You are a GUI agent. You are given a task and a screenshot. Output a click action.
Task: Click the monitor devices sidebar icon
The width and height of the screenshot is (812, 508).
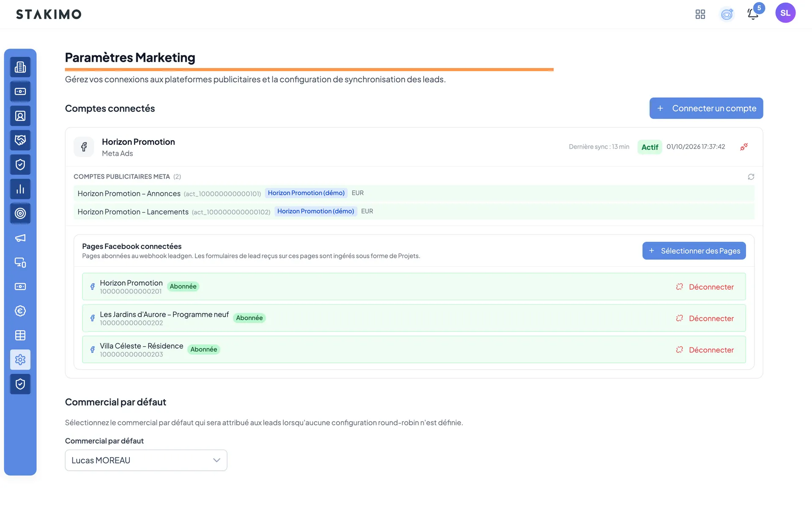coord(20,262)
